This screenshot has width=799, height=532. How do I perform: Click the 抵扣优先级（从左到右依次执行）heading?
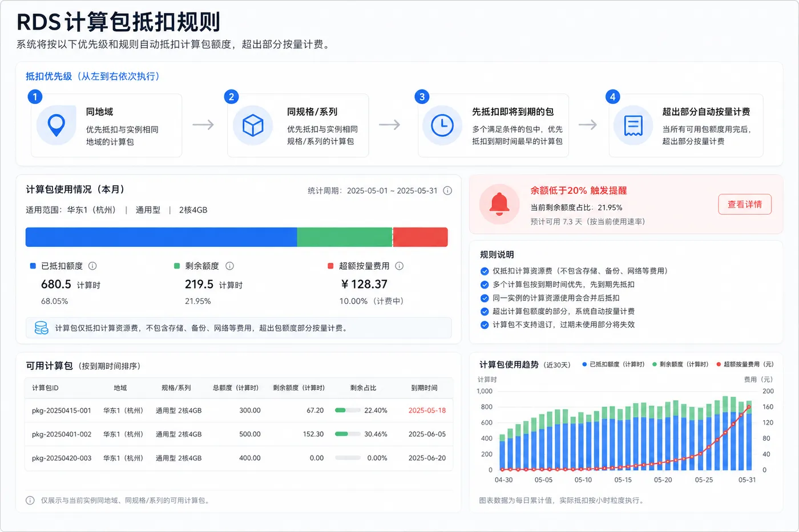(93, 76)
